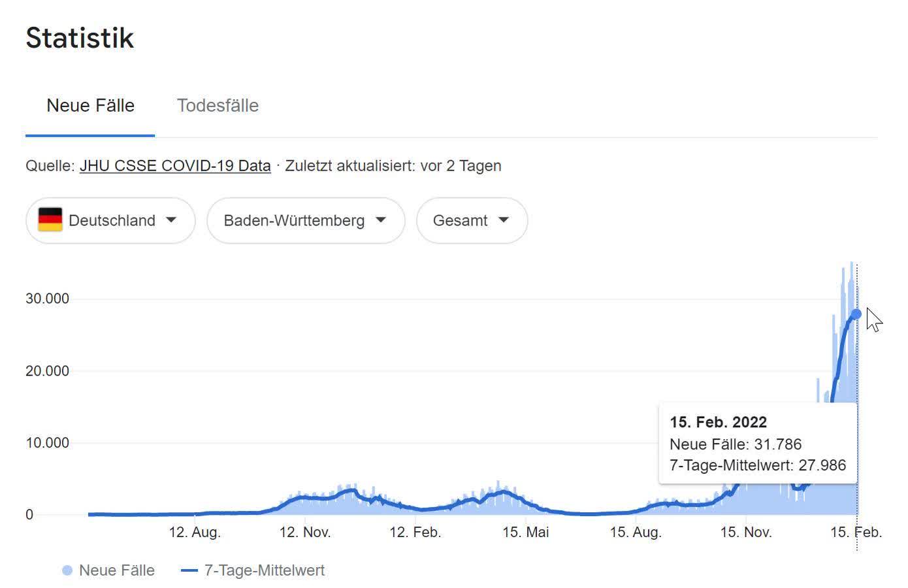Open the Deutschland country dropdown
This screenshot has height=588, width=908.
coord(110,221)
